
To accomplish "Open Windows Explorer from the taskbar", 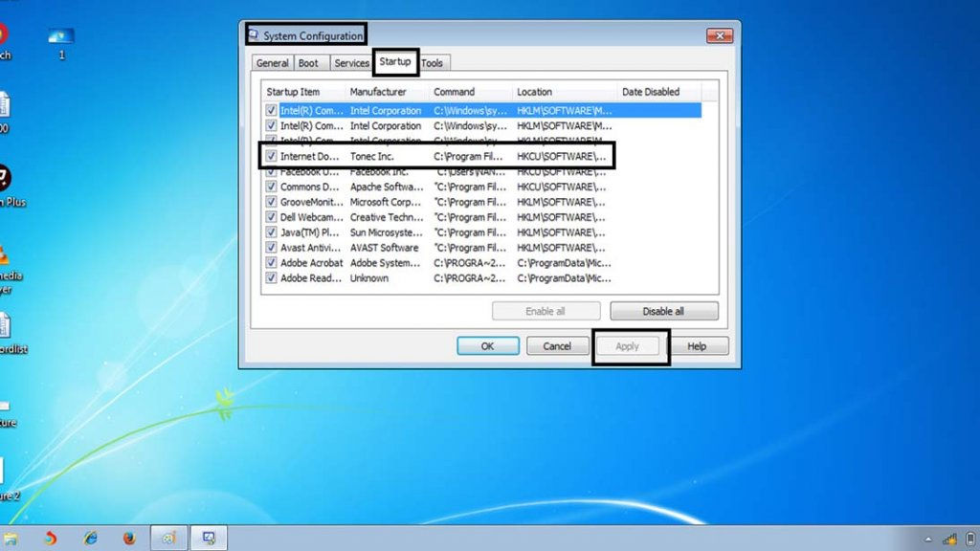I will (10, 538).
